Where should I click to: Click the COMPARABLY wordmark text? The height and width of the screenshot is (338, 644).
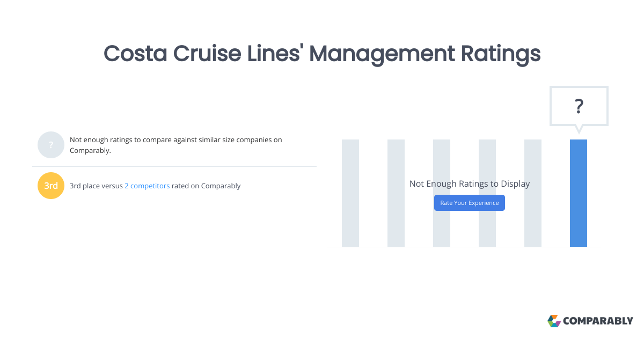click(x=597, y=321)
